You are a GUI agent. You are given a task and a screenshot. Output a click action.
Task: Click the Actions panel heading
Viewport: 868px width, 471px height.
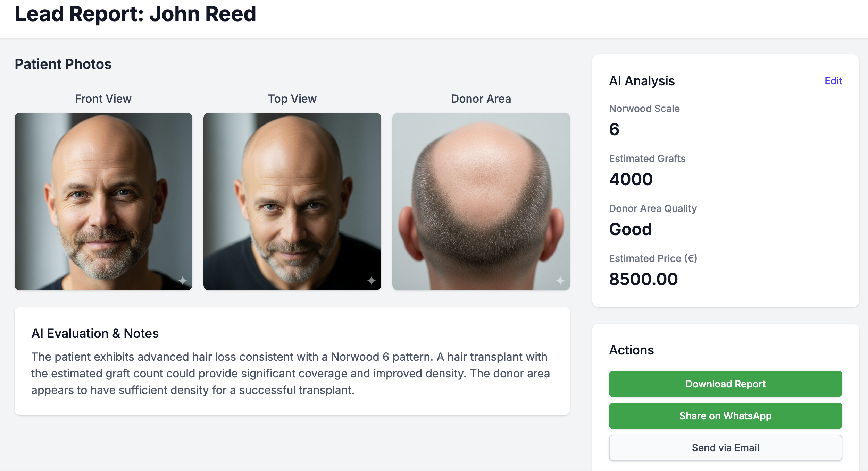point(631,350)
